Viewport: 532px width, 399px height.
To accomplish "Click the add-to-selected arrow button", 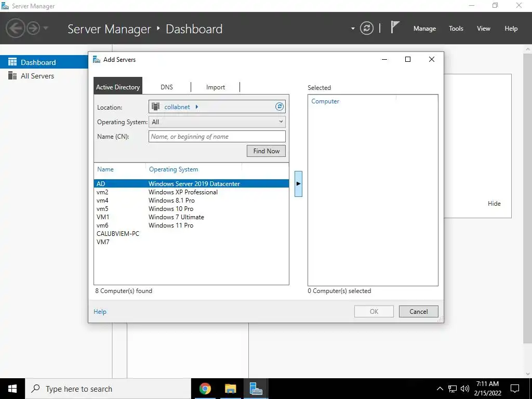I will click(x=298, y=183).
